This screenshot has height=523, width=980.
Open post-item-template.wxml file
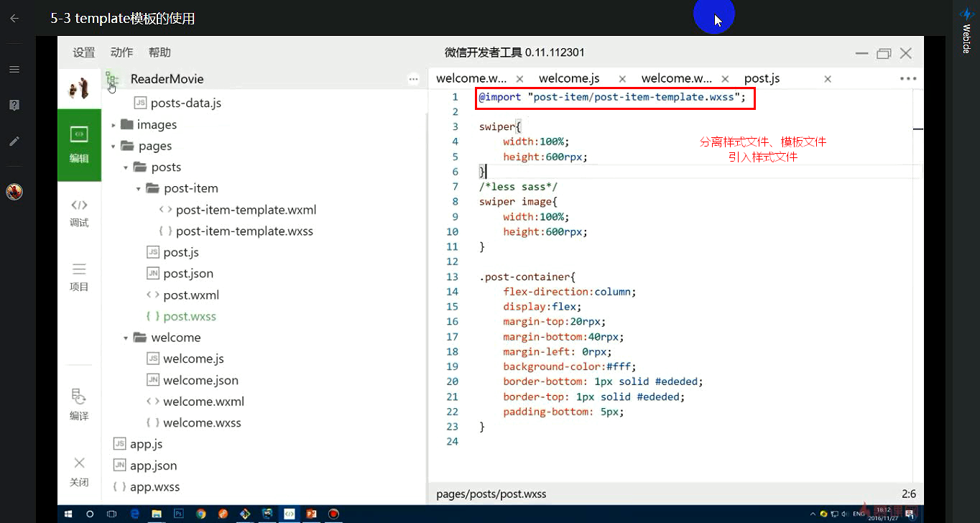pyautogui.click(x=246, y=210)
